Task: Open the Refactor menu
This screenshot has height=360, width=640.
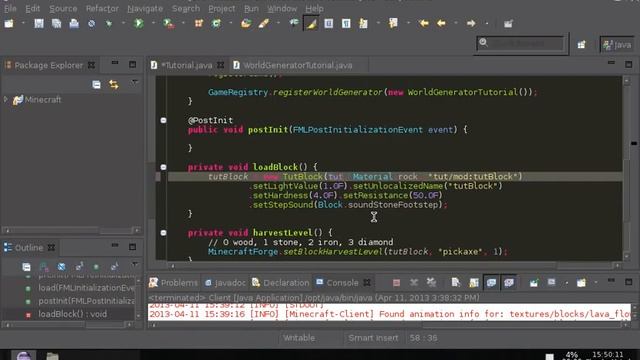Action: 102,8
